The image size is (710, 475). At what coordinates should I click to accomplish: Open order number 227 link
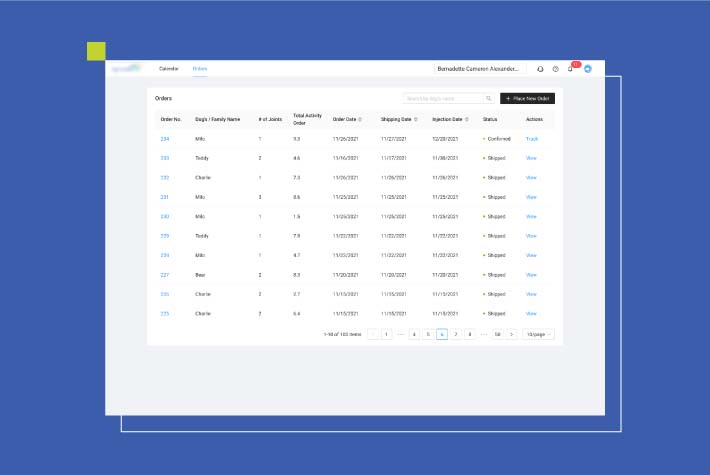click(x=165, y=275)
